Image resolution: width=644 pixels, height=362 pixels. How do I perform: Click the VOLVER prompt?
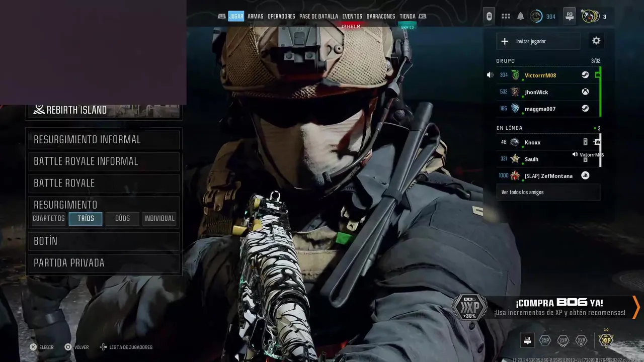pos(76,347)
